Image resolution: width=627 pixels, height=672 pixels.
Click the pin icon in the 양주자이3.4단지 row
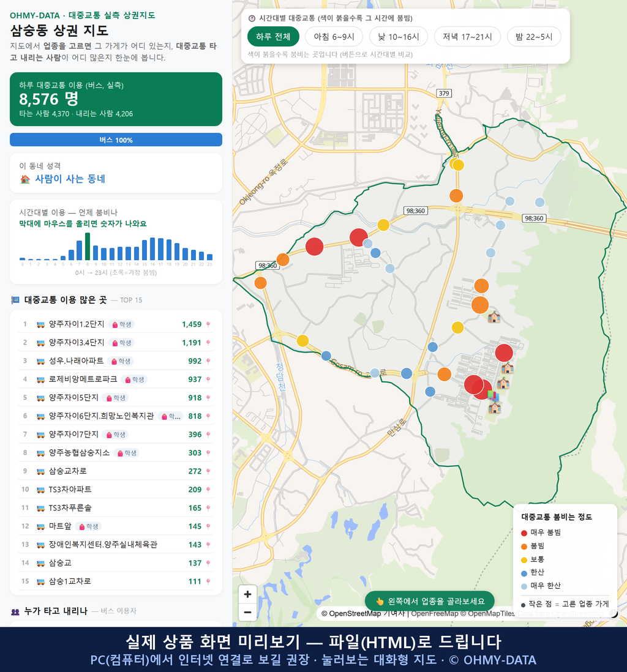pyautogui.click(x=208, y=343)
